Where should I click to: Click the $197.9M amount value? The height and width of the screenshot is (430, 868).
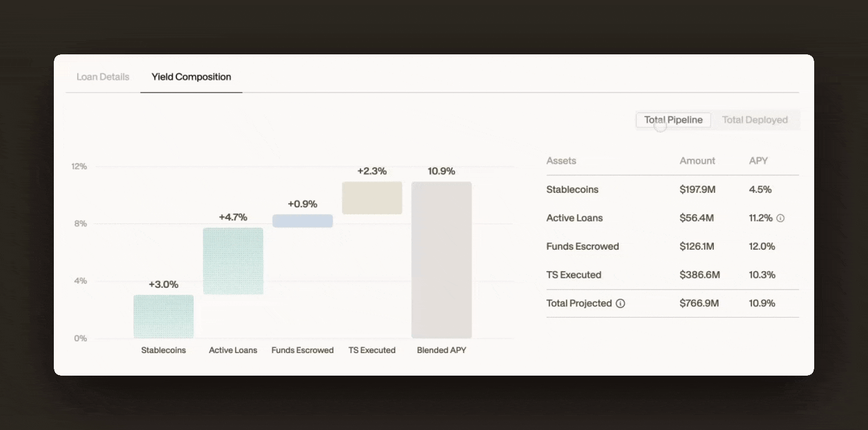[x=698, y=190]
